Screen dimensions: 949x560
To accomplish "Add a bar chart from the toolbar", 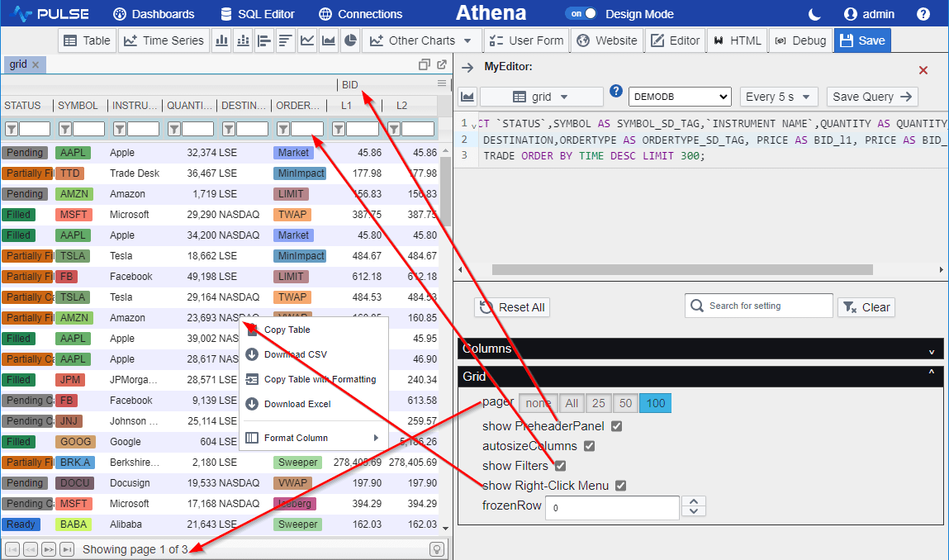I will [221, 40].
